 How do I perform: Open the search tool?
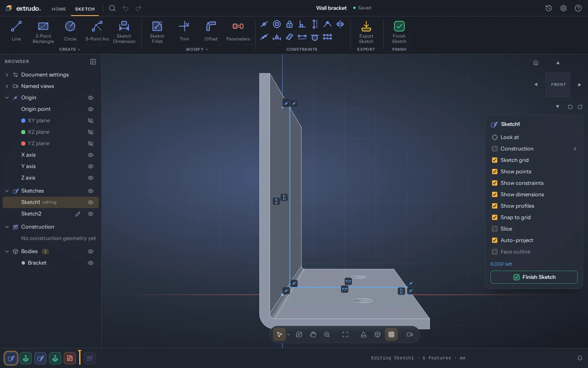[112, 8]
